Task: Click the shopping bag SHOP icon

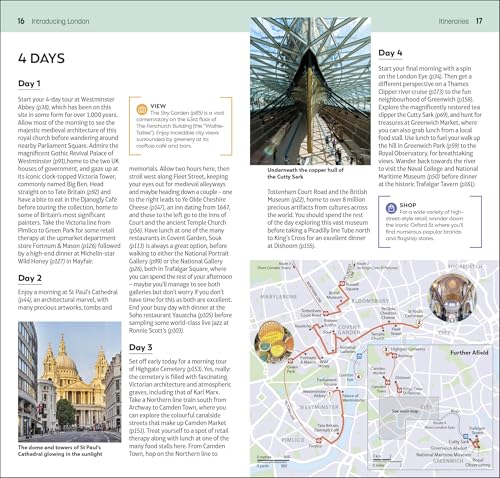Action: point(391,208)
